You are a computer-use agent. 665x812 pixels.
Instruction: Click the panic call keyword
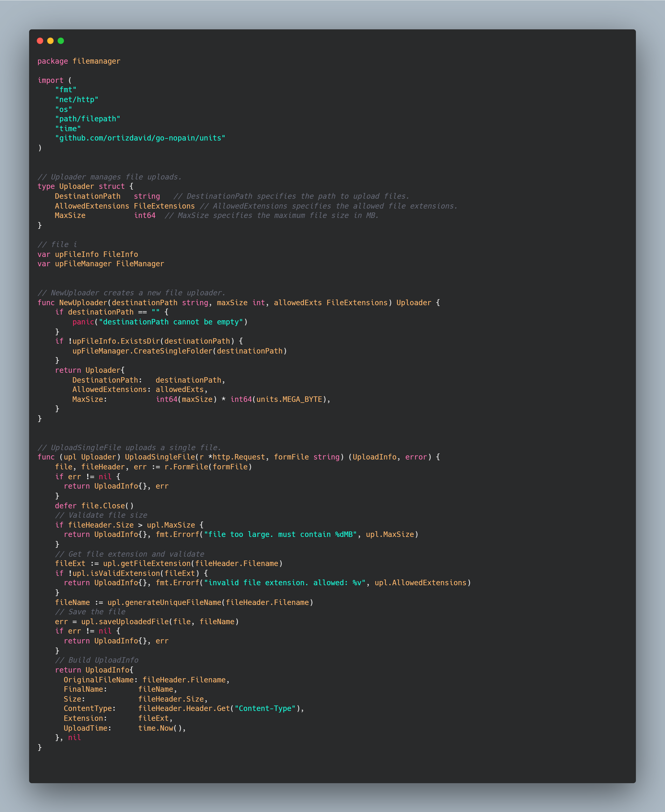[x=83, y=322]
